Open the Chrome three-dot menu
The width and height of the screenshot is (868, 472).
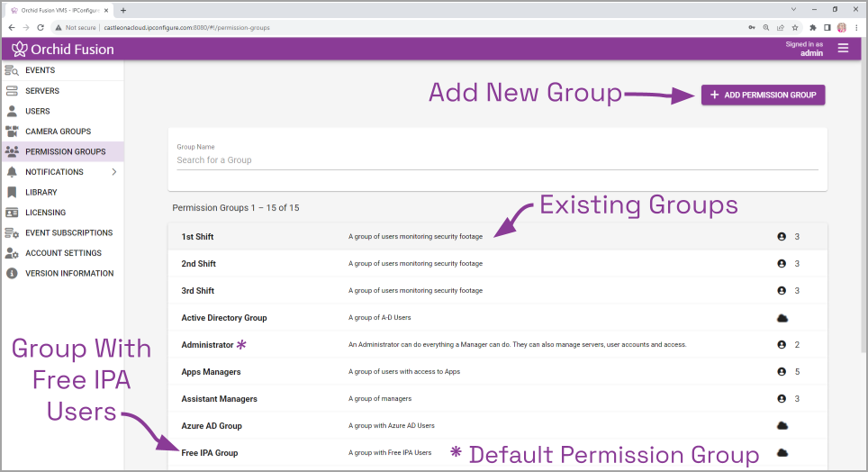pyautogui.click(x=855, y=28)
